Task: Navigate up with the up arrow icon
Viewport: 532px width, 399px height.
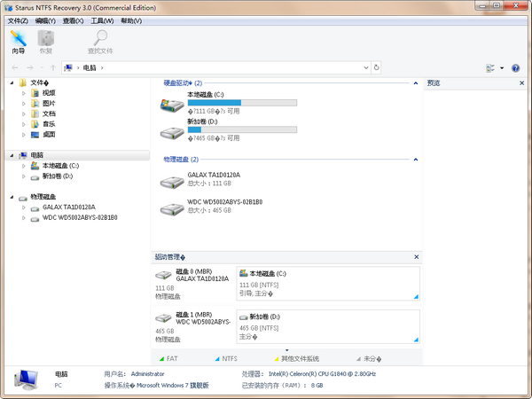Action: (x=53, y=67)
